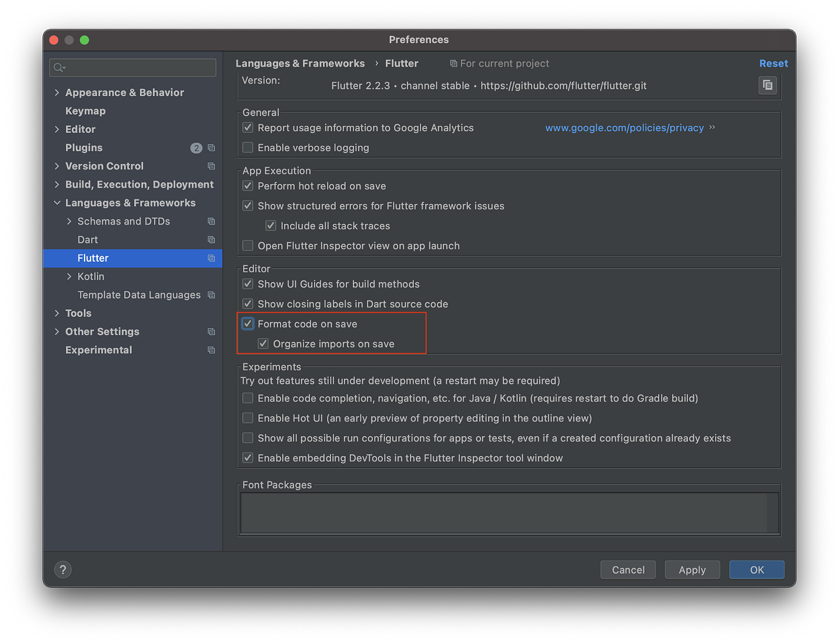This screenshot has height=644, width=839.
Task: Click the project-level icon beside Schemas and DTDs
Action: tap(211, 222)
